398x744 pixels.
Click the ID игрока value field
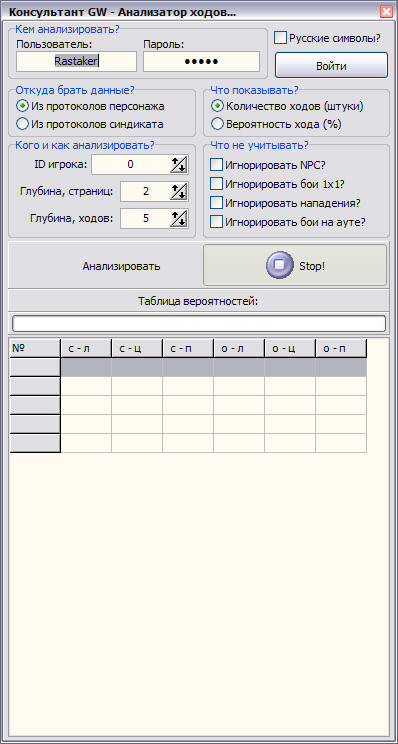[131, 165]
